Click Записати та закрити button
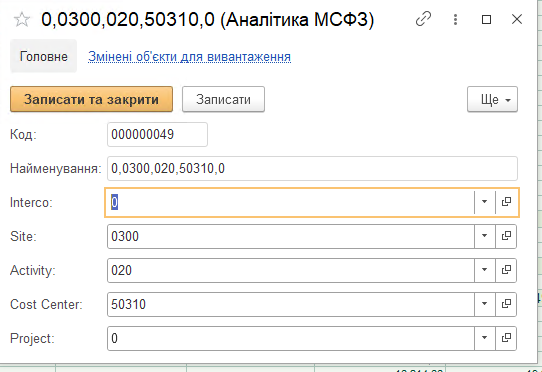This screenshot has width=542, height=372. (91, 100)
